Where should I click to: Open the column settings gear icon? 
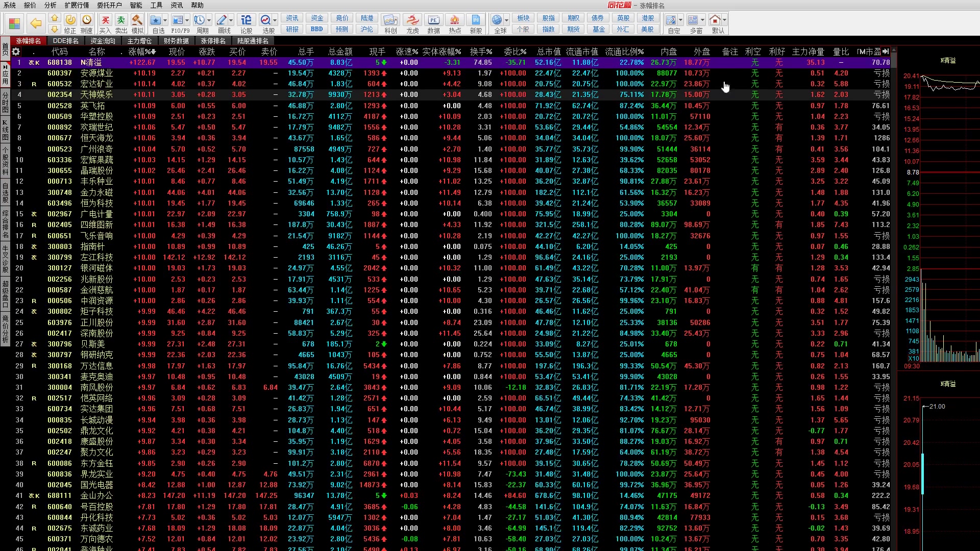(x=16, y=52)
